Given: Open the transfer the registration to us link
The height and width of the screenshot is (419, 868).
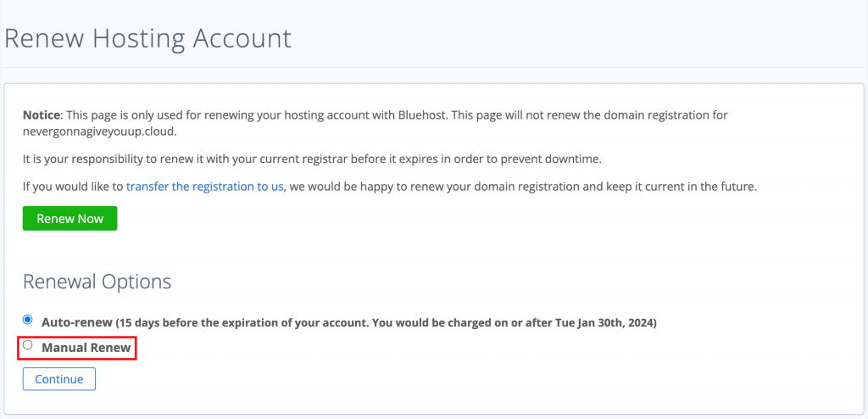Looking at the screenshot, I should (204, 187).
